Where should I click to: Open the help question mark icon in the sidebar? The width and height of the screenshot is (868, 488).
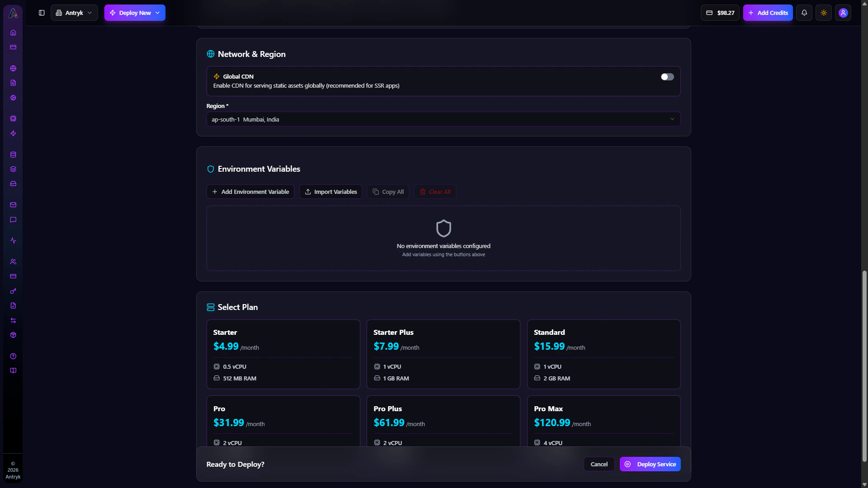tap(13, 356)
